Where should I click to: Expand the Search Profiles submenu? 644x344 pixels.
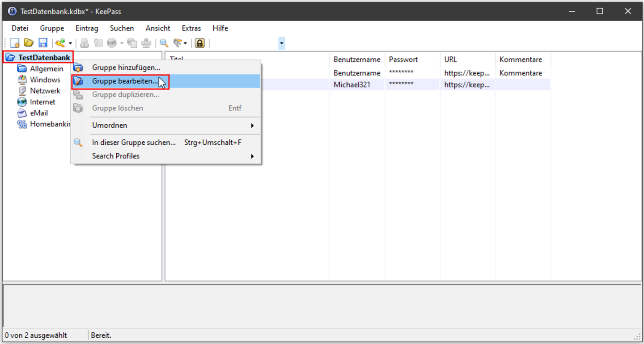pos(165,156)
